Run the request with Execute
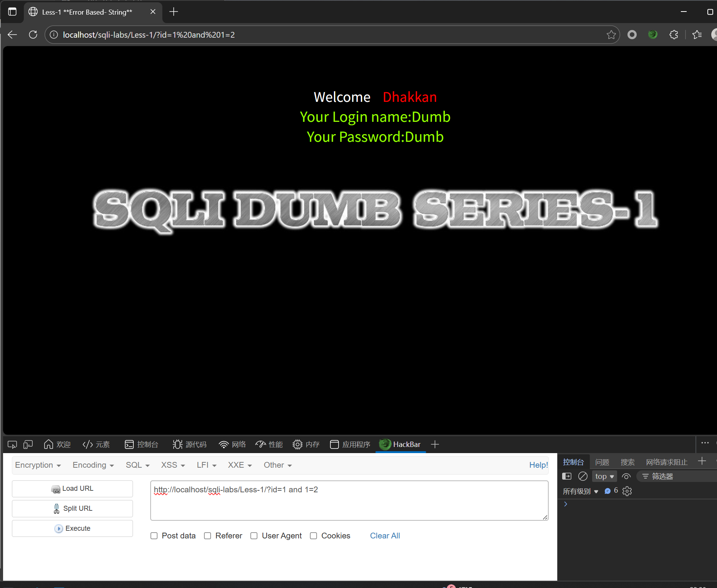Viewport: 717px width, 588px height. (72, 528)
